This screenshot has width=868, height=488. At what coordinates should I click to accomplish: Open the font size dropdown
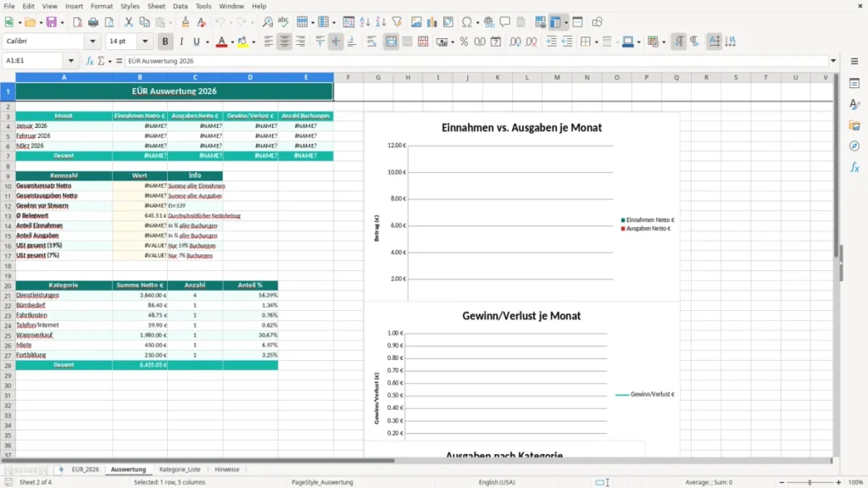(x=145, y=41)
